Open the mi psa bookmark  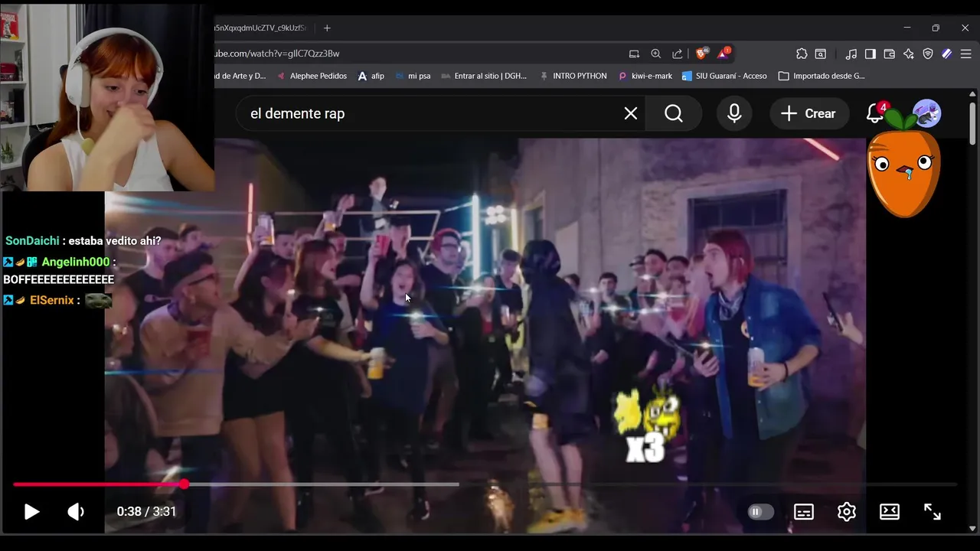[x=413, y=76]
